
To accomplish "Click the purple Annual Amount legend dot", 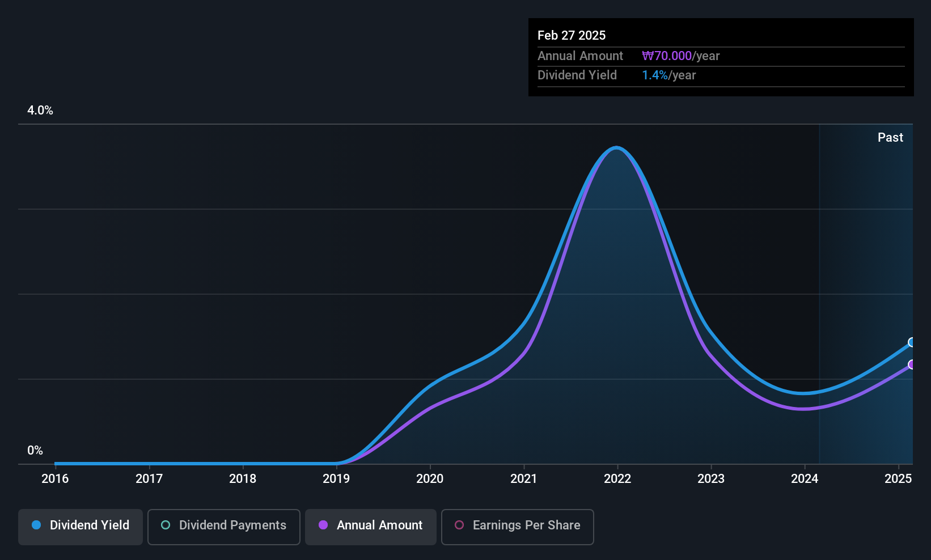I will point(323,525).
